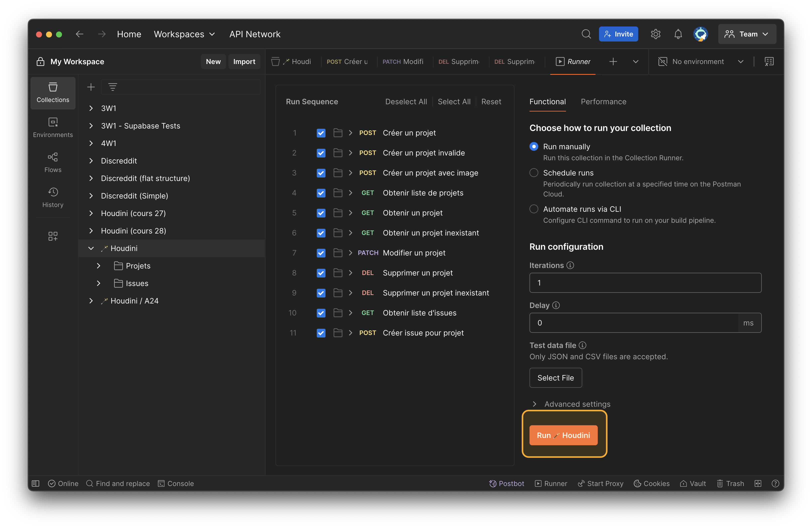Uncheck the Créer un projet request
The height and width of the screenshot is (528, 812).
click(321, 133)
